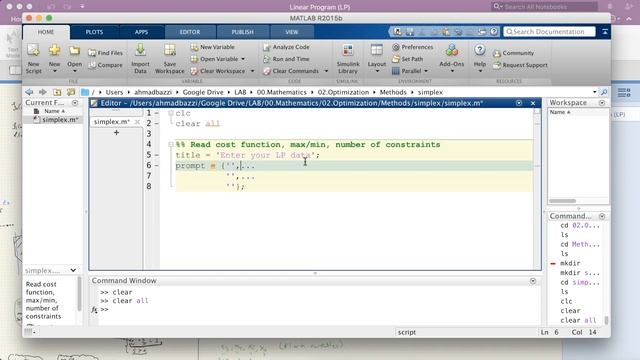Click the Search Documentation field
The height and width of the screenshot is (360, 640).
(549, 31)
